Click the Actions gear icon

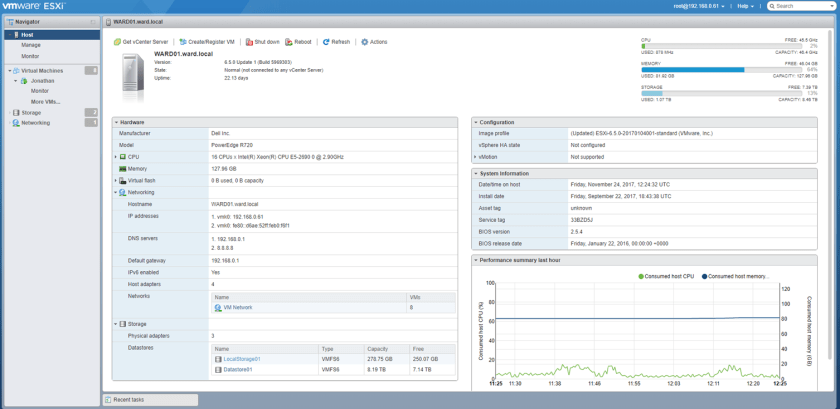click(x=365, y=42)
